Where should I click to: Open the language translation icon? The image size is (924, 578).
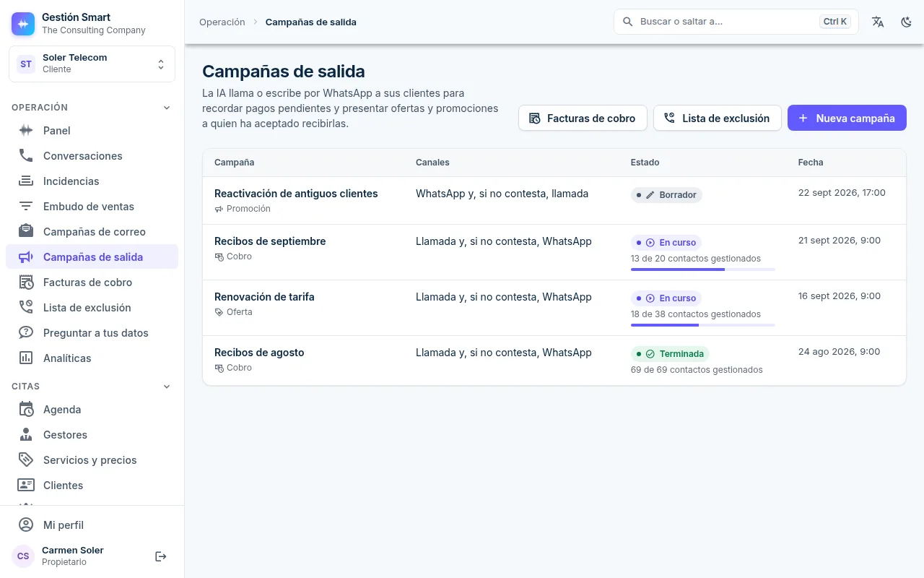pos(878,22)
